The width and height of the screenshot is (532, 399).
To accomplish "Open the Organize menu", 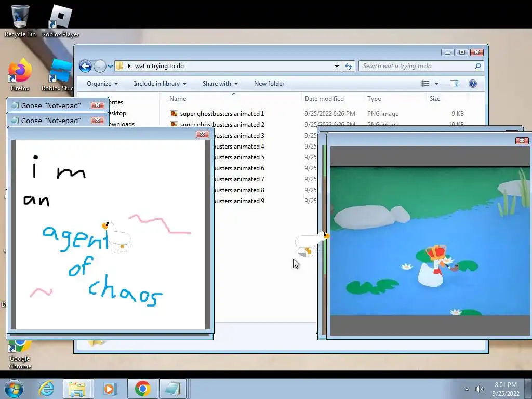I will click(102, 84).
